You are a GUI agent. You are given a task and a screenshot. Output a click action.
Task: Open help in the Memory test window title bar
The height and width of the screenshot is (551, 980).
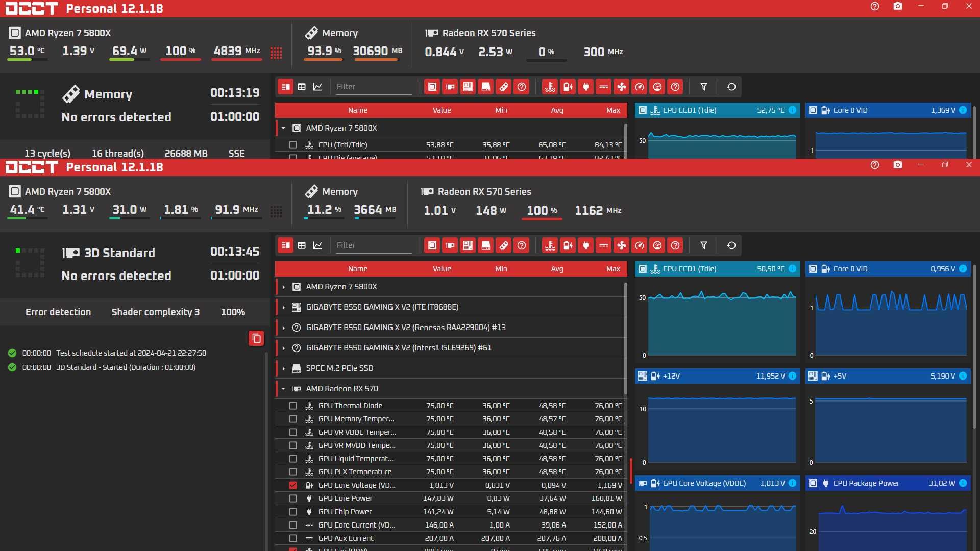click(875, 6)
